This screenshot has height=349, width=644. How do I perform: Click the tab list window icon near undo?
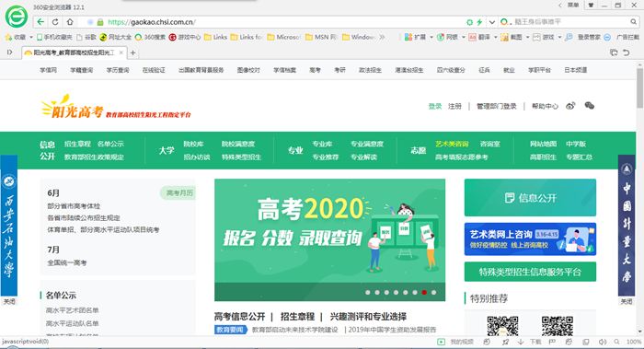pos(614,52)
